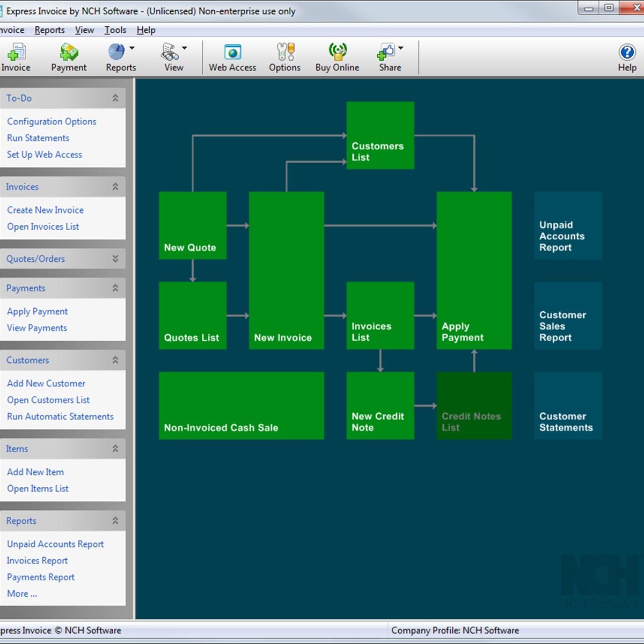Open Reports toolbar dropdown arrow
This screenshot has width=644, height=644.
click(132, 48)
